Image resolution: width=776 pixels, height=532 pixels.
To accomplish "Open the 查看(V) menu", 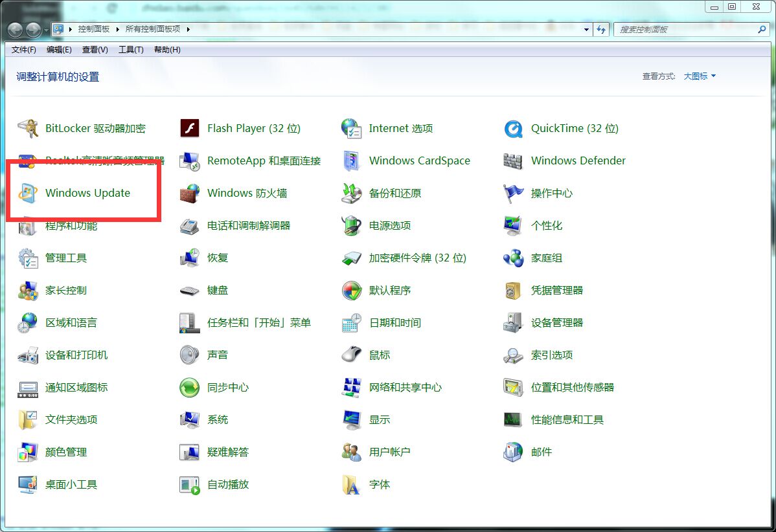I will coord(95,50).
